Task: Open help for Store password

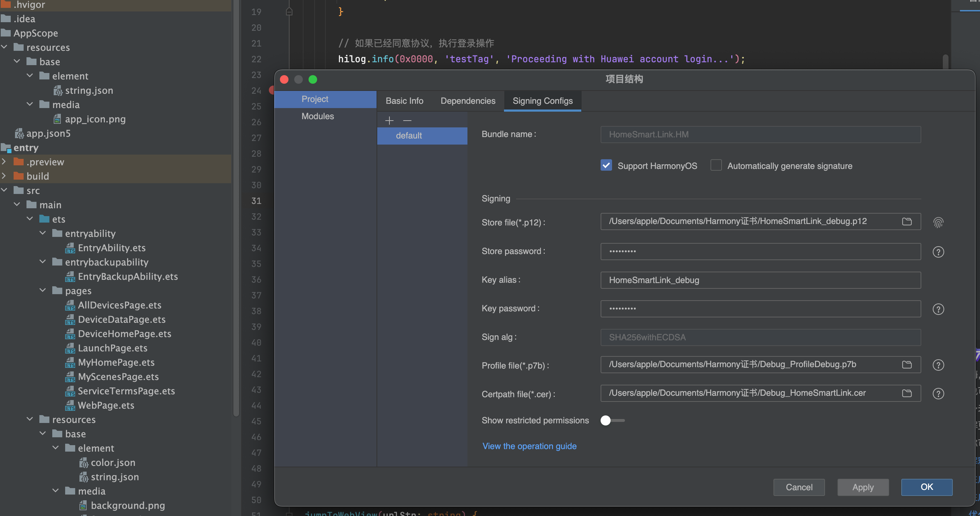Action: coord(938,252)
